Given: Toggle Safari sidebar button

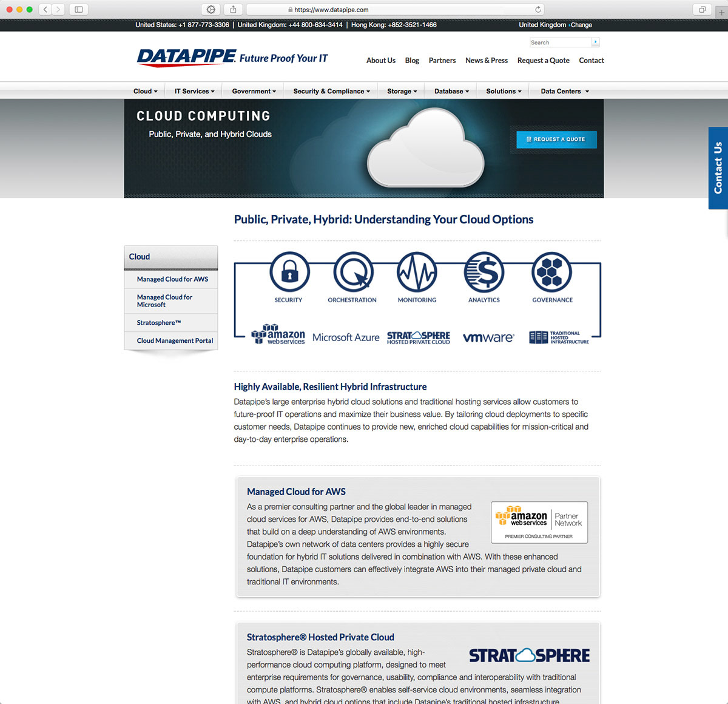Looking at the screenshot, I should [79, 10].
